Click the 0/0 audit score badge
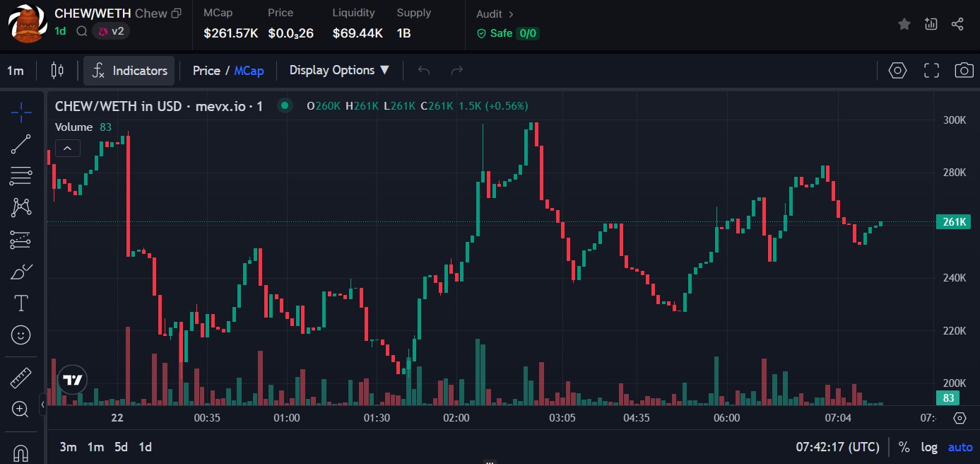The image size is (980, 464). pyautogui.click(x=527, y=33)
